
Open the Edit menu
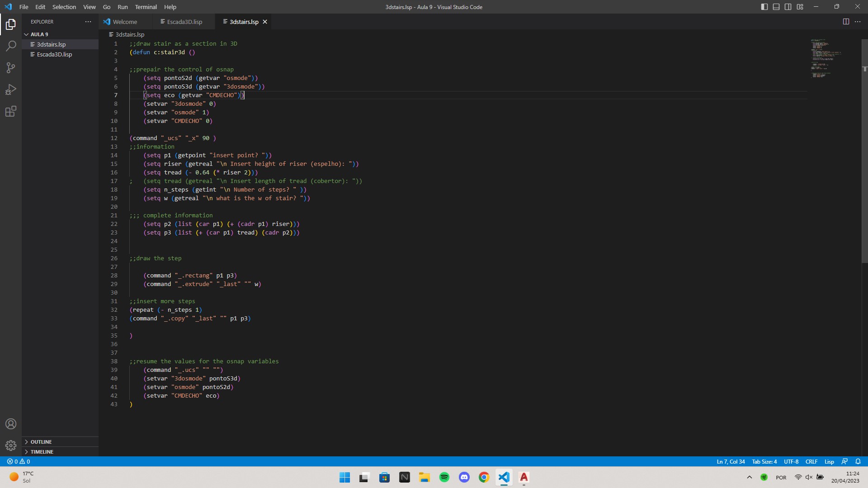(40, 7)
